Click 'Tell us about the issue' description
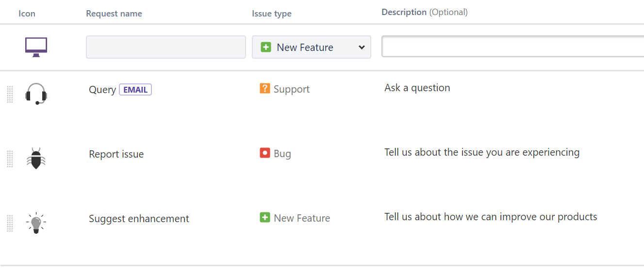 point(482,152)
